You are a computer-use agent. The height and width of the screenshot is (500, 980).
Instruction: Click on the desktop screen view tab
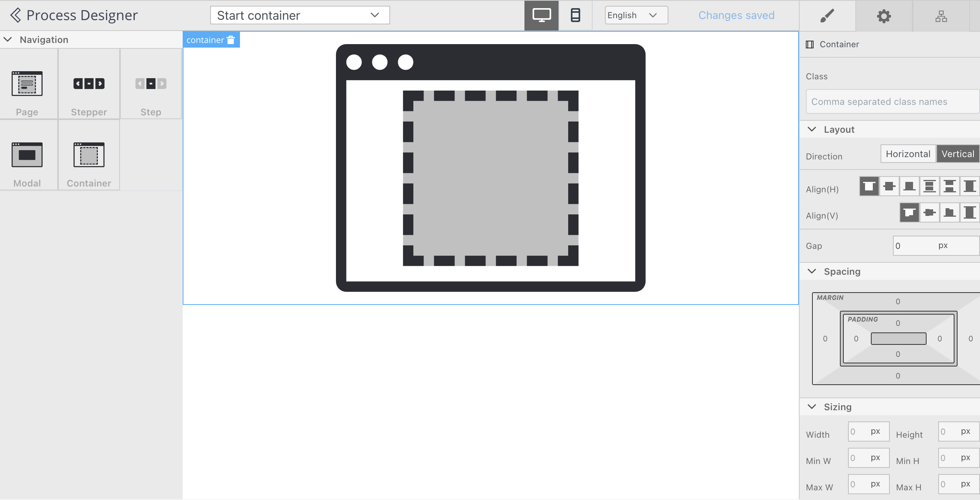(x=542, y=15)
